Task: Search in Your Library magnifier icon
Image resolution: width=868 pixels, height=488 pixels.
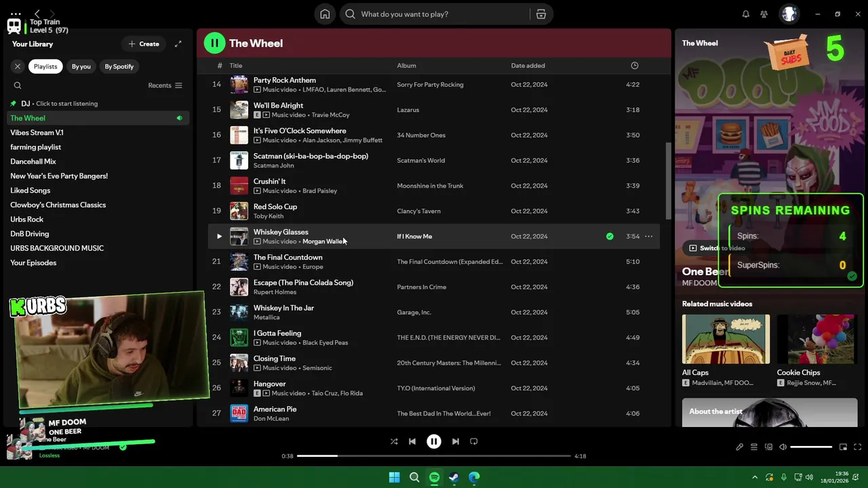Action: [x=18, y=85]
